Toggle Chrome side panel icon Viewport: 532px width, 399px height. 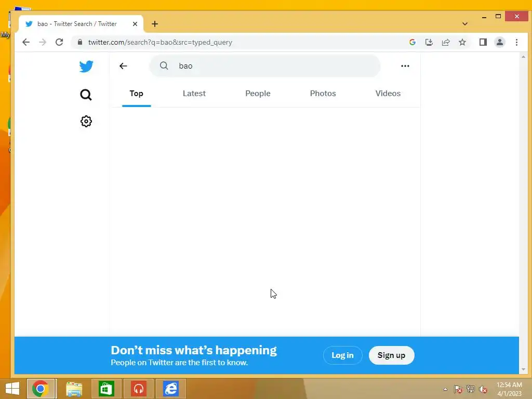click(483, 42)
